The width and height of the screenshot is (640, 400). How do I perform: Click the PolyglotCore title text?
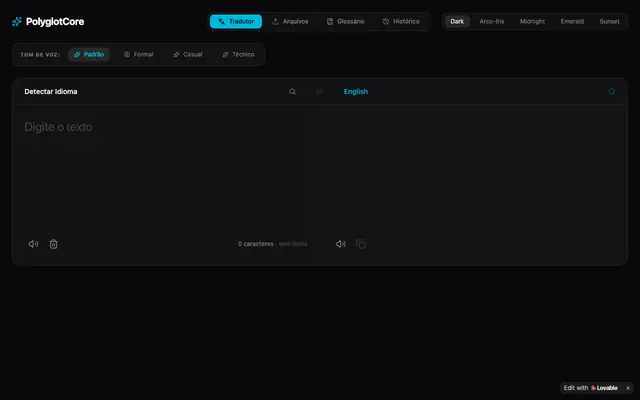(55, 22)
